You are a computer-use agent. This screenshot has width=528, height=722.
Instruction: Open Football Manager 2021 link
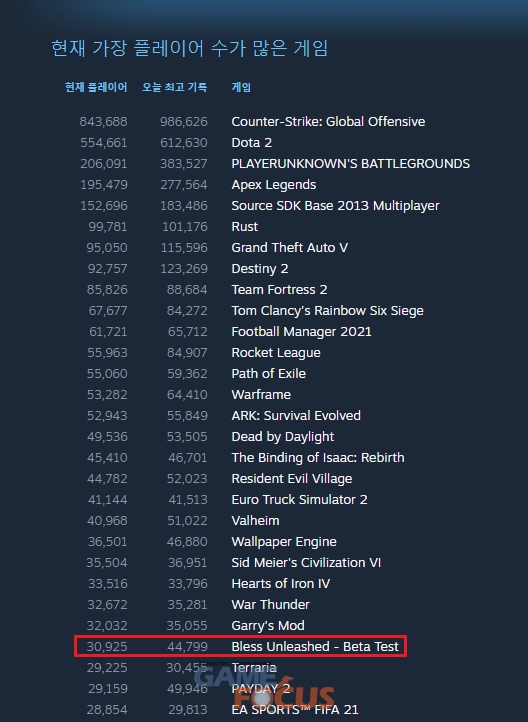click(x=301, y=332)
